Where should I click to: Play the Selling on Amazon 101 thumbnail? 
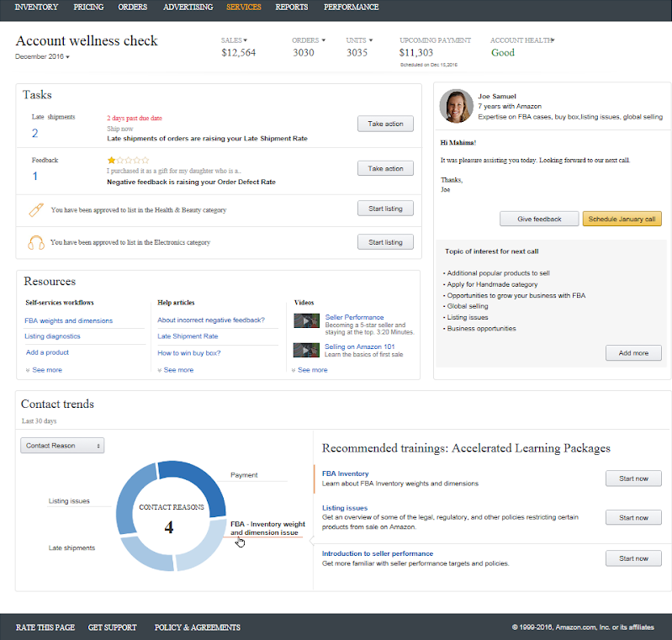[x=306, y=350]
